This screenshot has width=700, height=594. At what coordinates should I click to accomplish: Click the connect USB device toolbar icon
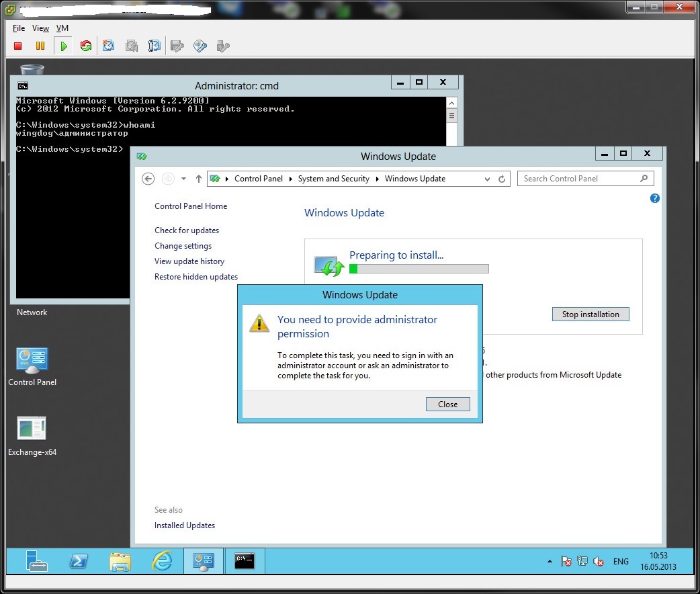point(223,46)
